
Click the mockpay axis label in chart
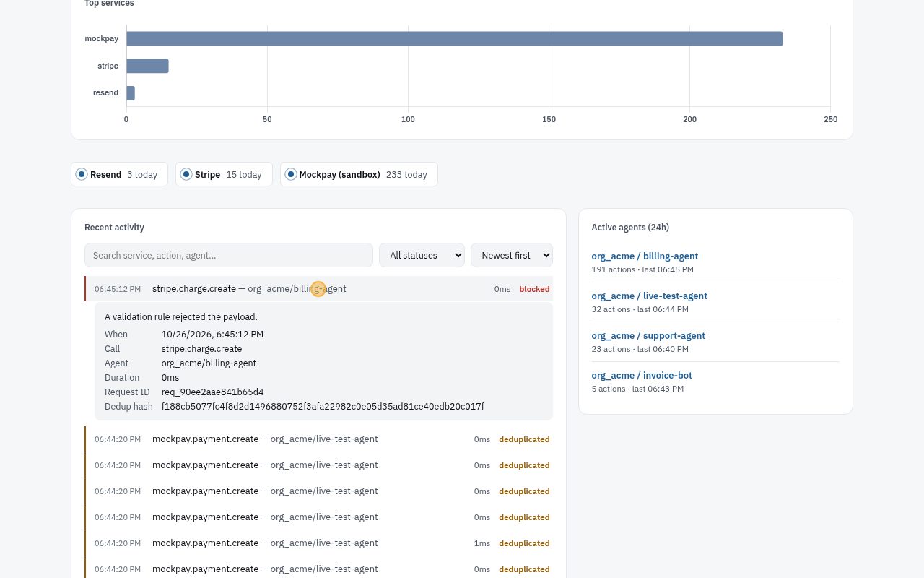(101, 38)
